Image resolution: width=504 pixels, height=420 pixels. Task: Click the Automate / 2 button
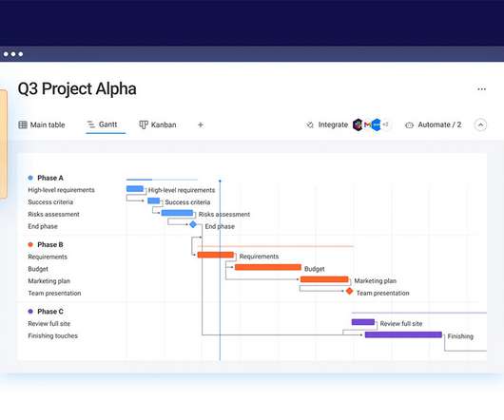434,124
